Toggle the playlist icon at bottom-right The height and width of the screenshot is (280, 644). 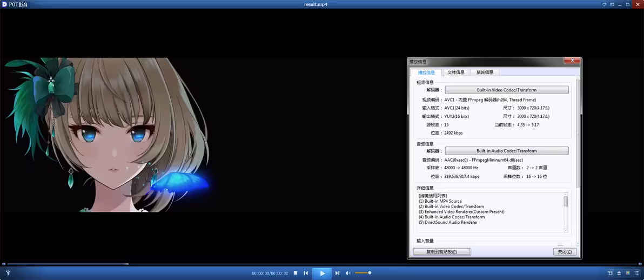click(637, 273)
